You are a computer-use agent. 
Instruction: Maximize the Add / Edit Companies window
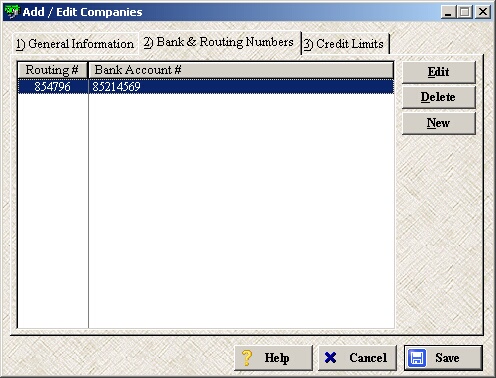click(x=465, y=12)
